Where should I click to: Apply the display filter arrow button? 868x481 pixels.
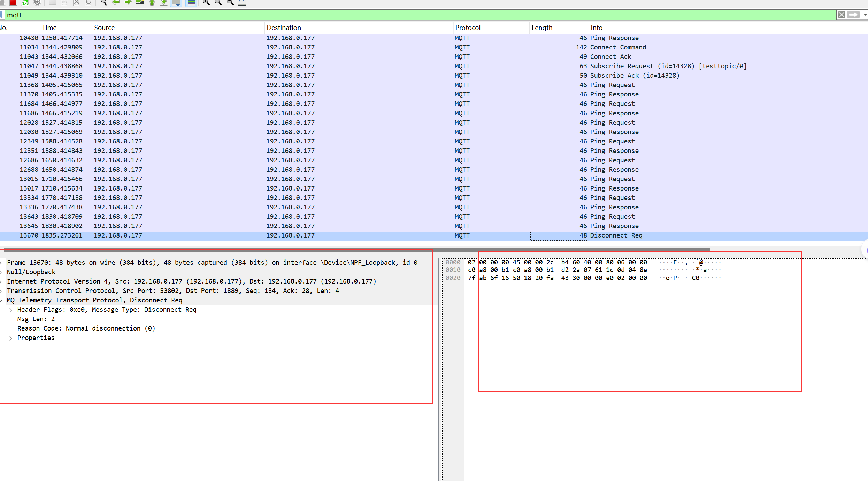coord(853,15)
